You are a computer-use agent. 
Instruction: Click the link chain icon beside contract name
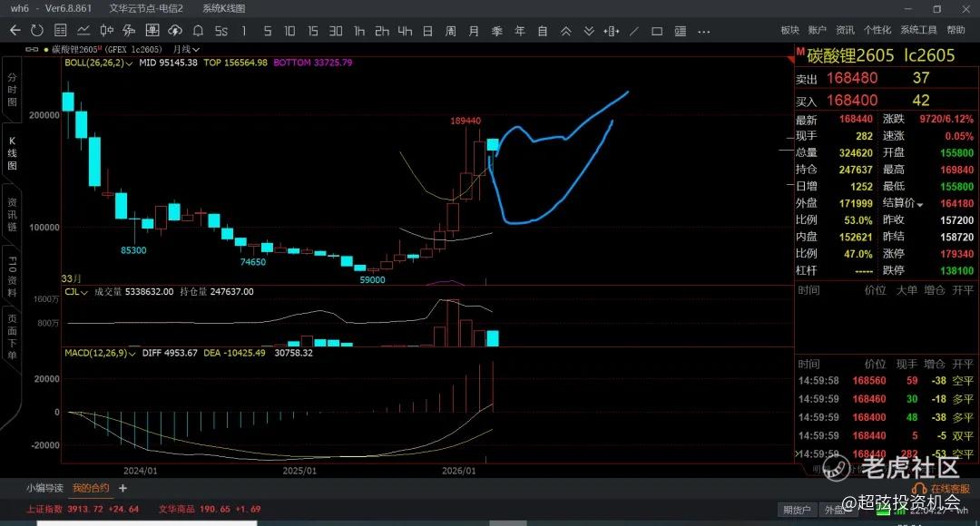[32, 49]
